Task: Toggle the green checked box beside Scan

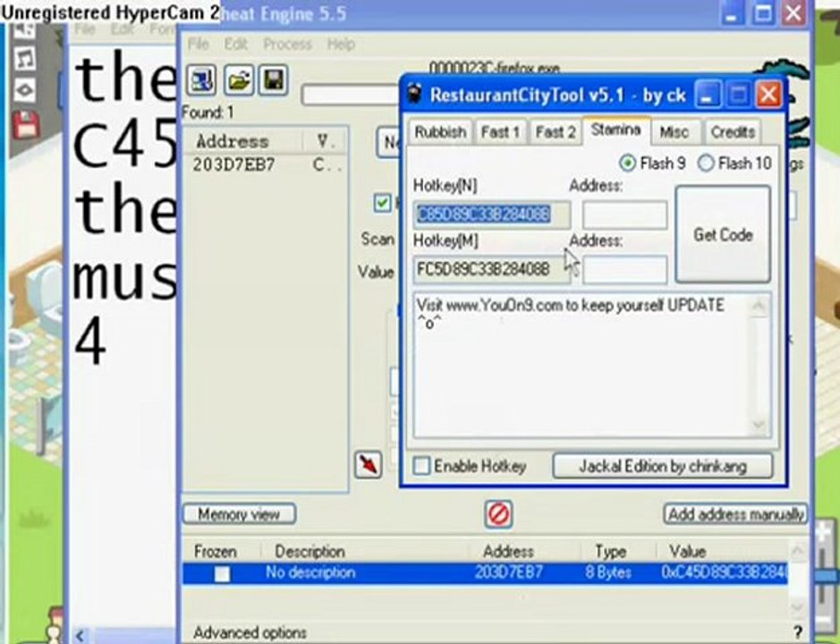Action: pos(382,202)
